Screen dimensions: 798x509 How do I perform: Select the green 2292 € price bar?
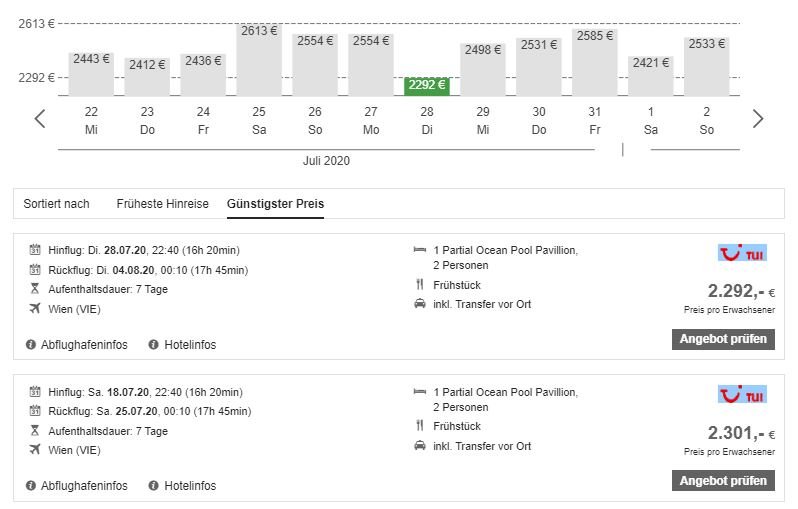coord(427,86)
